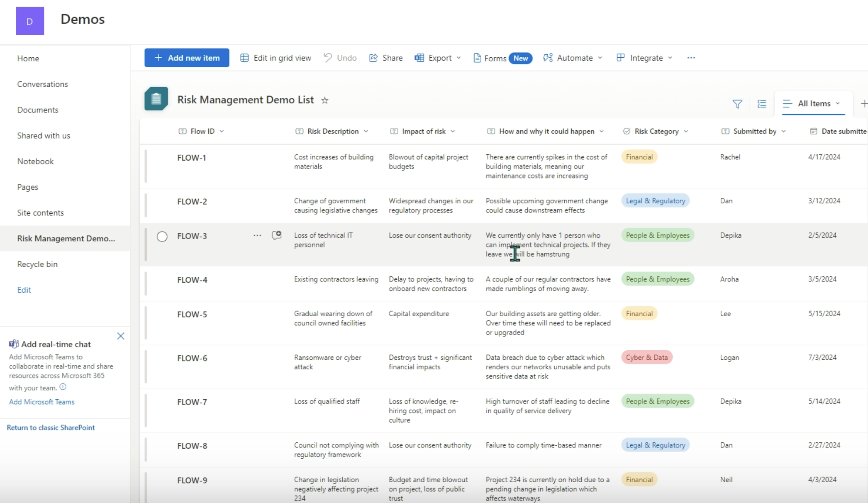Star the Risk Management Demo List
Image resolution: width=868 pixels, height=503 pixels.
point(325,100)
